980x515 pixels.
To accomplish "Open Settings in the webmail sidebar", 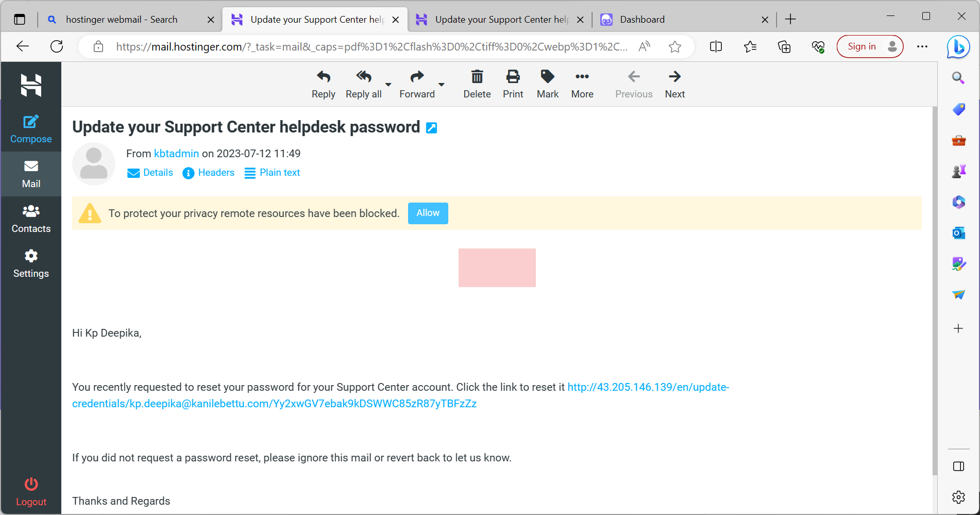I will pos(31,263).
